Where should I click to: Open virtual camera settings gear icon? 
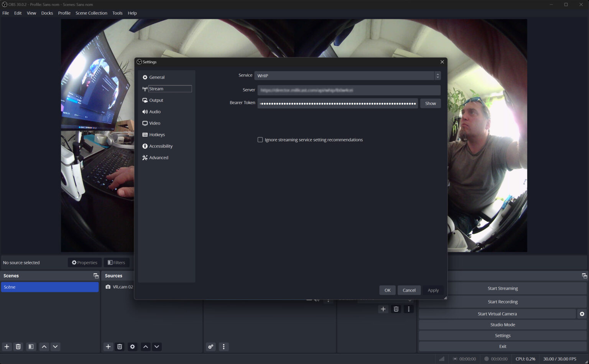[x=582, y=314]
